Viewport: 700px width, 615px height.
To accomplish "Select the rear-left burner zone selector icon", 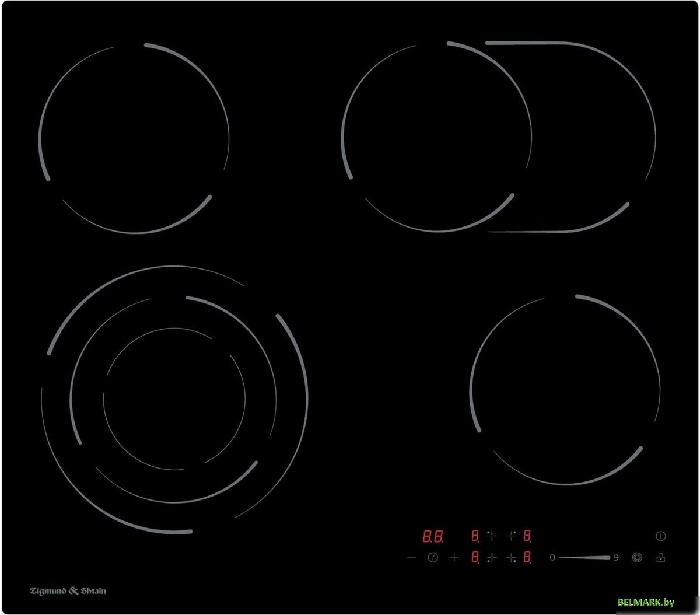I will click(492, 536).
